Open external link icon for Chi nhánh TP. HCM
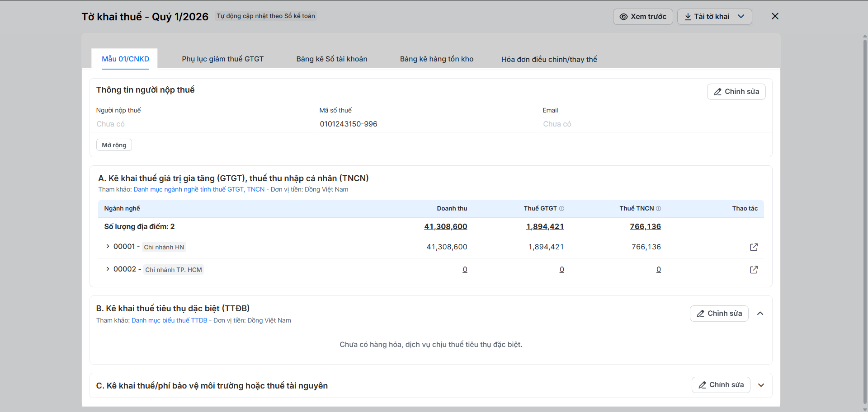The image size is (868, 412). (x=754, y=270)
